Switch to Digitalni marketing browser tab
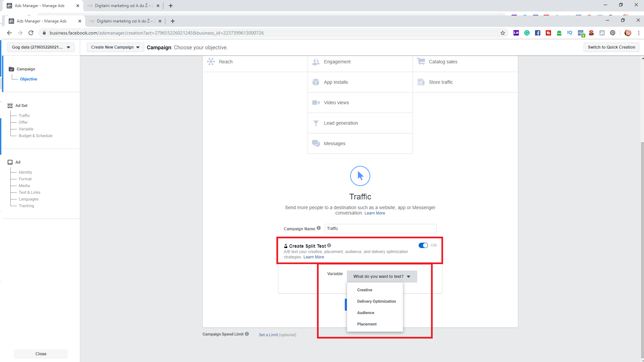 124,21
